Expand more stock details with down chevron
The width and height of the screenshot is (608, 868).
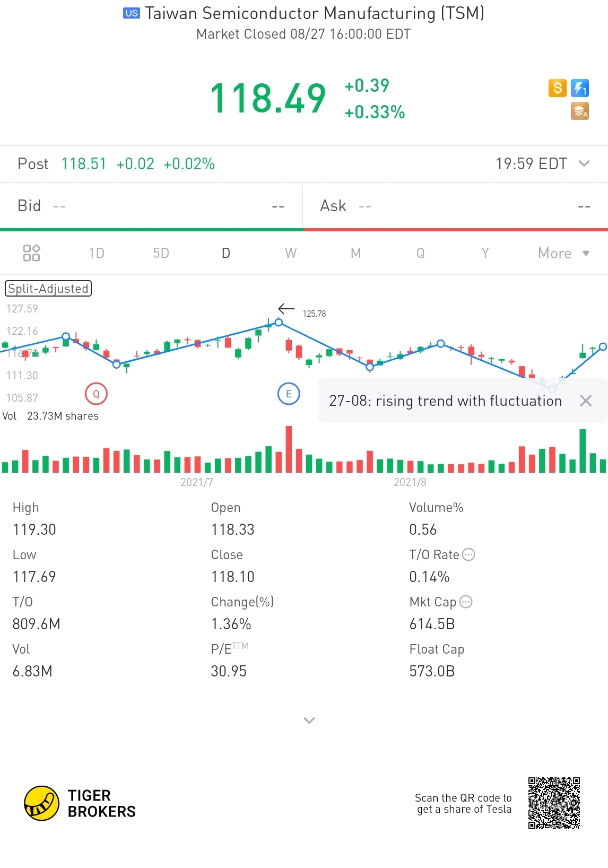(x=309, y=720)
